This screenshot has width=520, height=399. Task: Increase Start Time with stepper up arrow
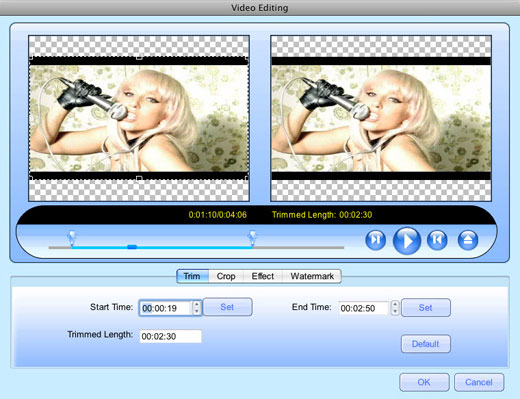pos(197,304)
